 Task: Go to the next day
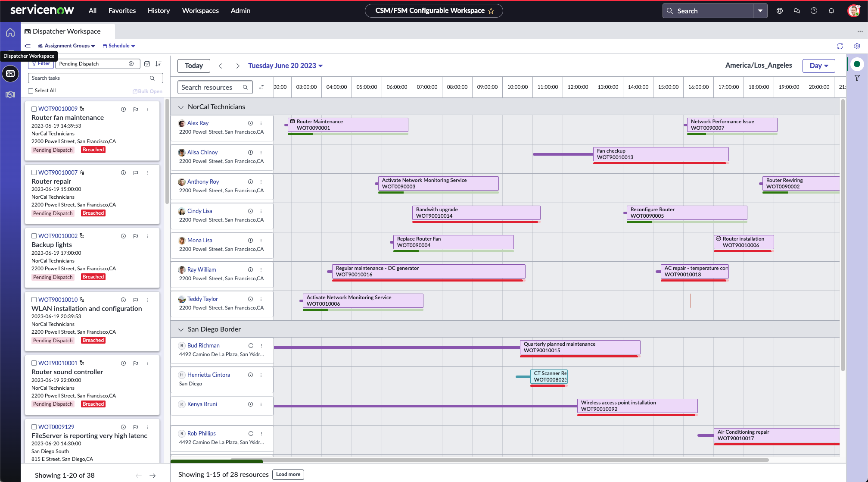[x=238, y=66]
